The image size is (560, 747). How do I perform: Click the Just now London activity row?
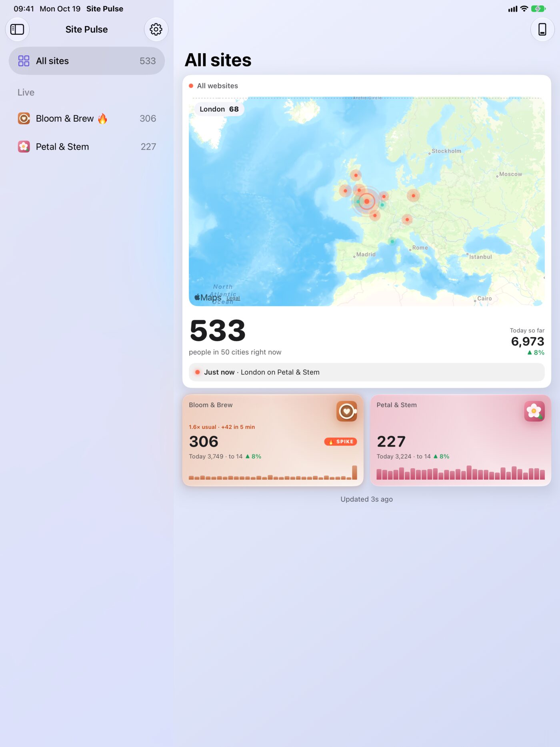[366, 372]
